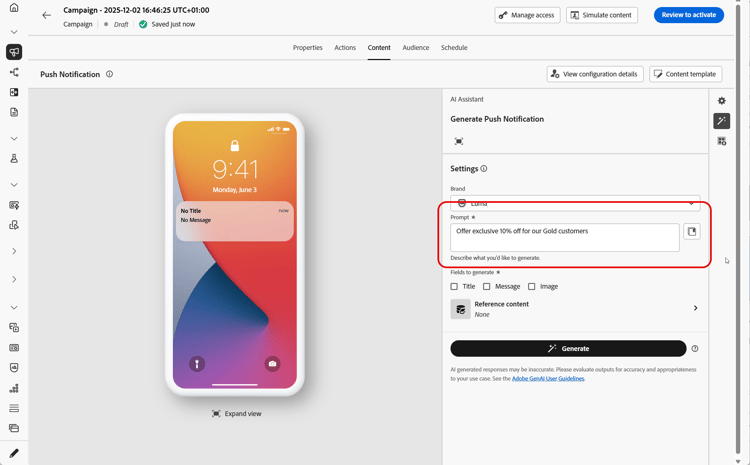Click the black Generate button

(x=568, y=349)
